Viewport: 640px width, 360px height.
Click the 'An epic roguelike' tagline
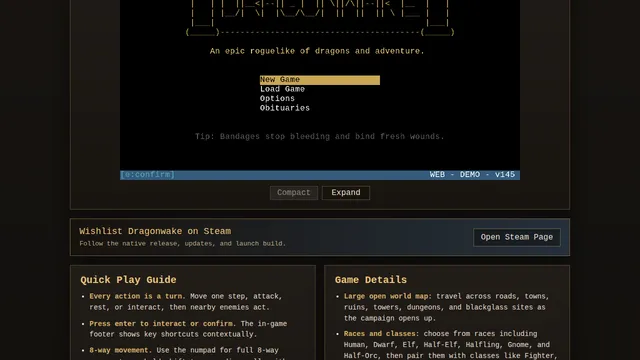317,51
